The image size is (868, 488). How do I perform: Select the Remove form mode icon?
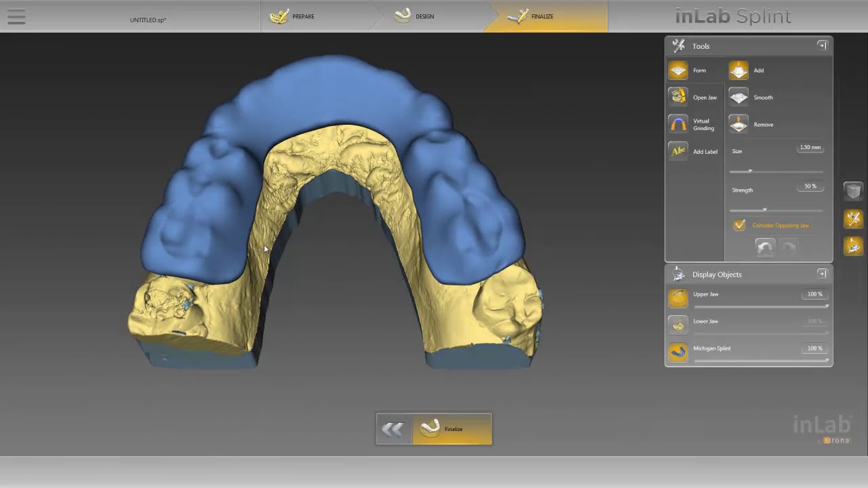click(x=738, y=125)
